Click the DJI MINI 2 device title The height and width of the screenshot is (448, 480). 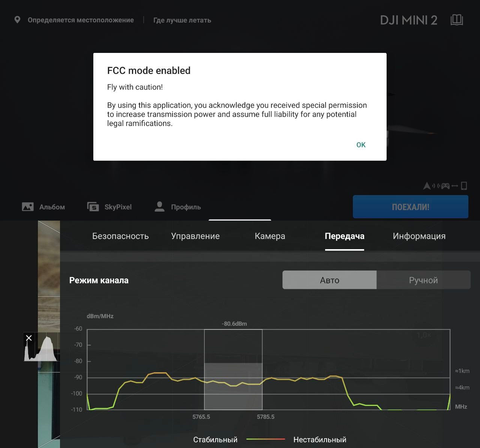click(409, 20)
